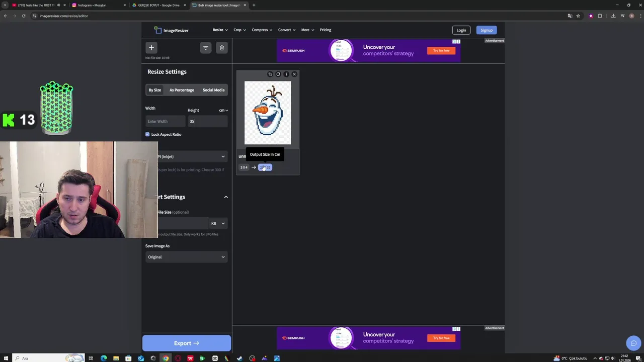Click the crop icon on image card

tap(270, 74)
